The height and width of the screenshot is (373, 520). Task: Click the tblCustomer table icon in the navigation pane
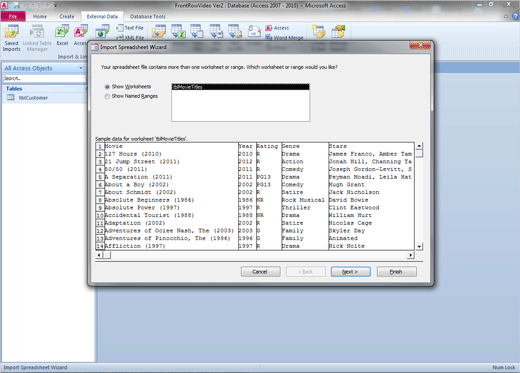11,97
